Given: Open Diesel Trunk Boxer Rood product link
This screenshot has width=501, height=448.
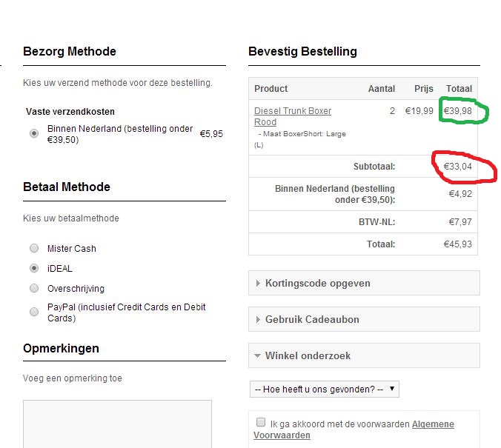Looking at the screenshot, I should click(292, 116).
